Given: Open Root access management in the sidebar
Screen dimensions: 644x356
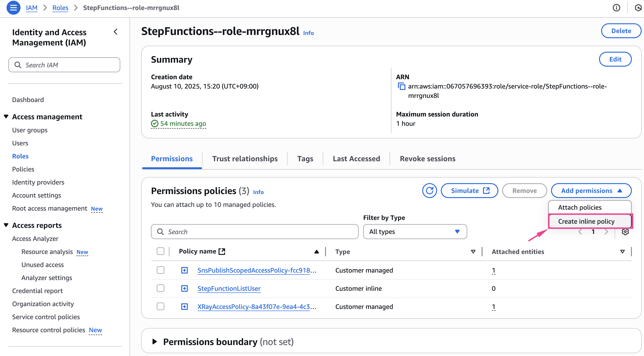Looking at the screenshot, I should 49,208.
